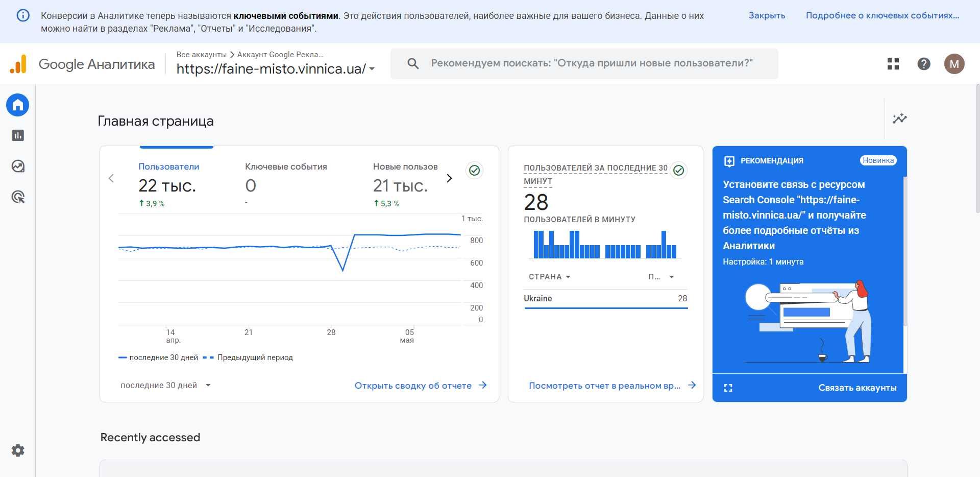Viewport: 980px width, 477px height.
Task: Click Посмотреть отчет в реальном времени link
Action: 604,386
